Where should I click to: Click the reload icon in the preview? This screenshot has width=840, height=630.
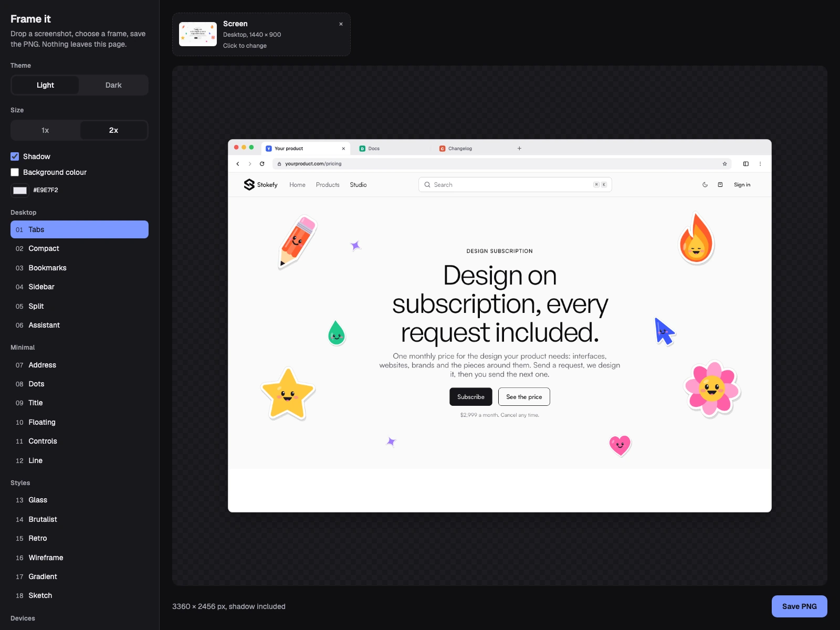point(262,164)
